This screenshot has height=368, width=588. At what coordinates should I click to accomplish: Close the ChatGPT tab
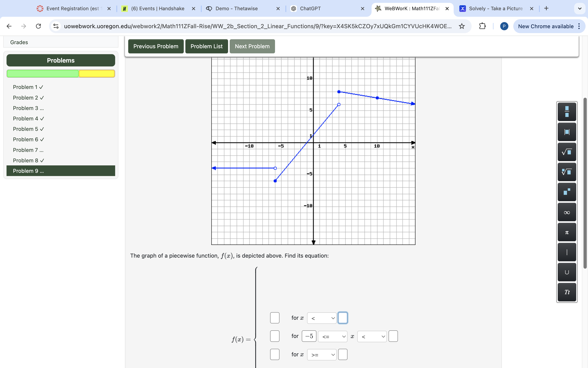(x=363, y=9)
